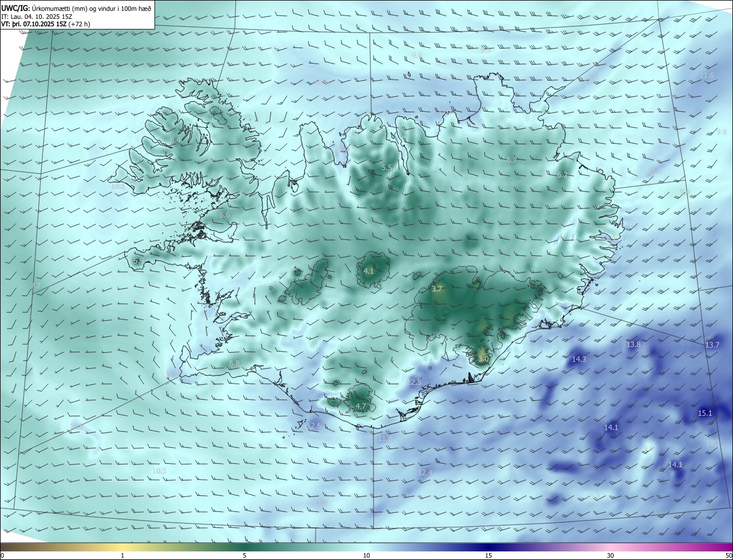Click the 12.4 value over the southern ocean
Image resolution: width=733 pixels, height=560 pixels.
tap(425, 473)
